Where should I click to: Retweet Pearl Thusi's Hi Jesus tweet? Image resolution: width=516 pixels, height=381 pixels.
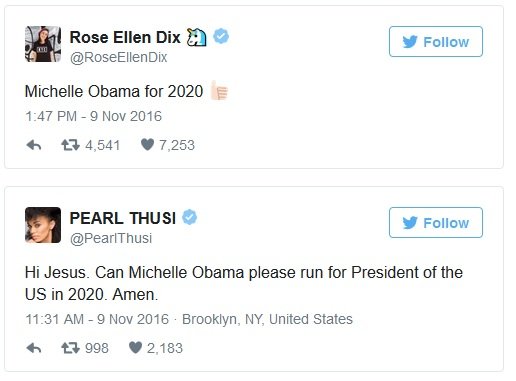point(70,348)
